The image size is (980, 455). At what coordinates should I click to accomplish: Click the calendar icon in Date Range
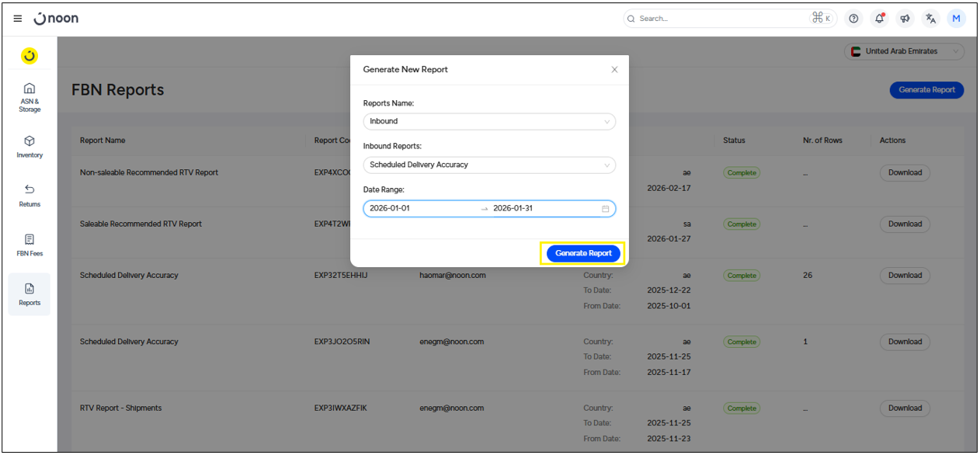(605, 209)
